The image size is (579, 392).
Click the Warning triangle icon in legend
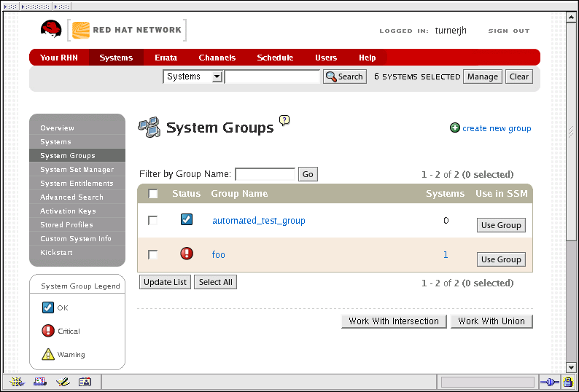(48, 354)
